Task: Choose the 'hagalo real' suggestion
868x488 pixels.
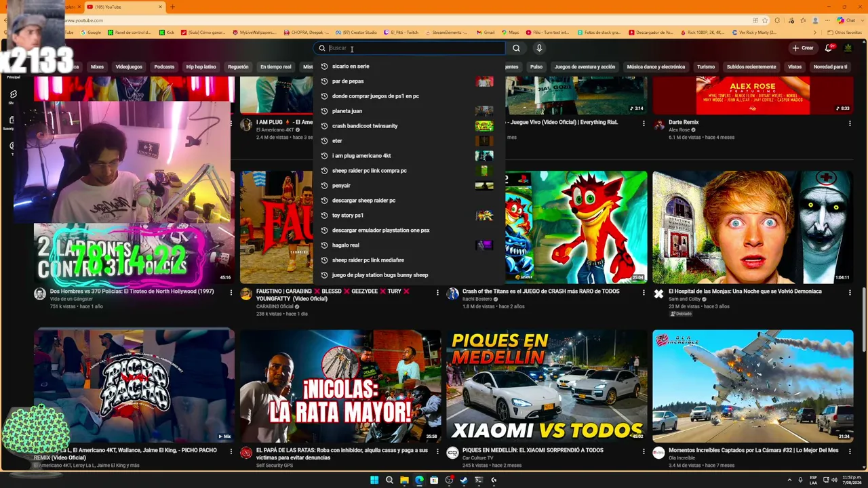Action: tap(409, 245)
